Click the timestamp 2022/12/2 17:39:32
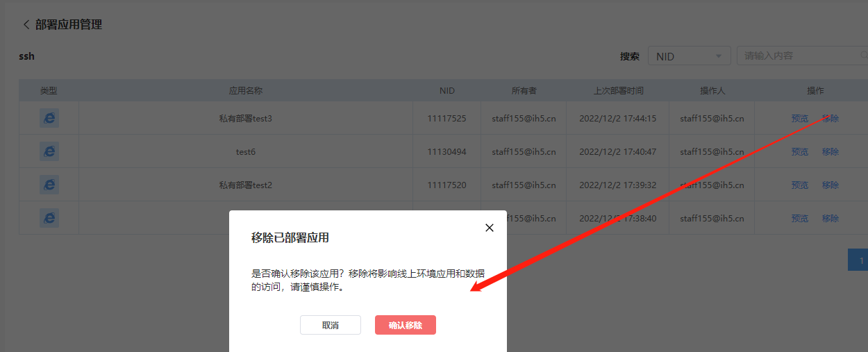Viewport: 868px width, 352px height. click(x=618, y=185)
